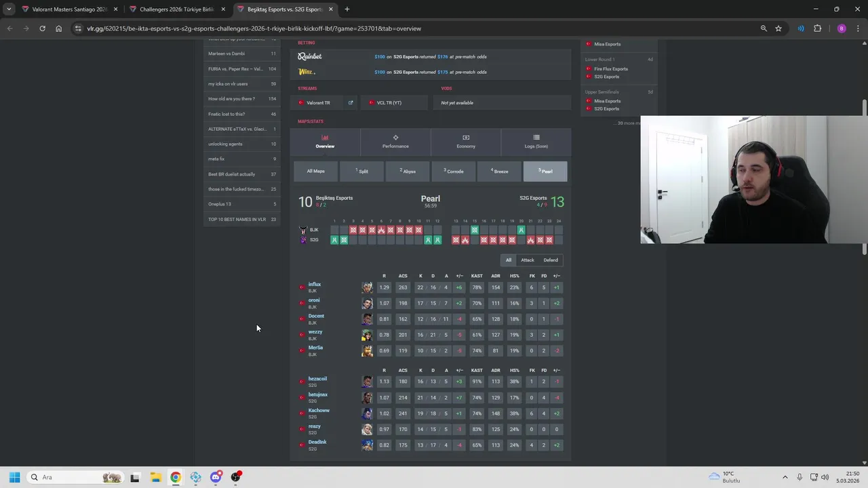
Task: Click oroni's agent portrait icon
Action: (367, 303)
